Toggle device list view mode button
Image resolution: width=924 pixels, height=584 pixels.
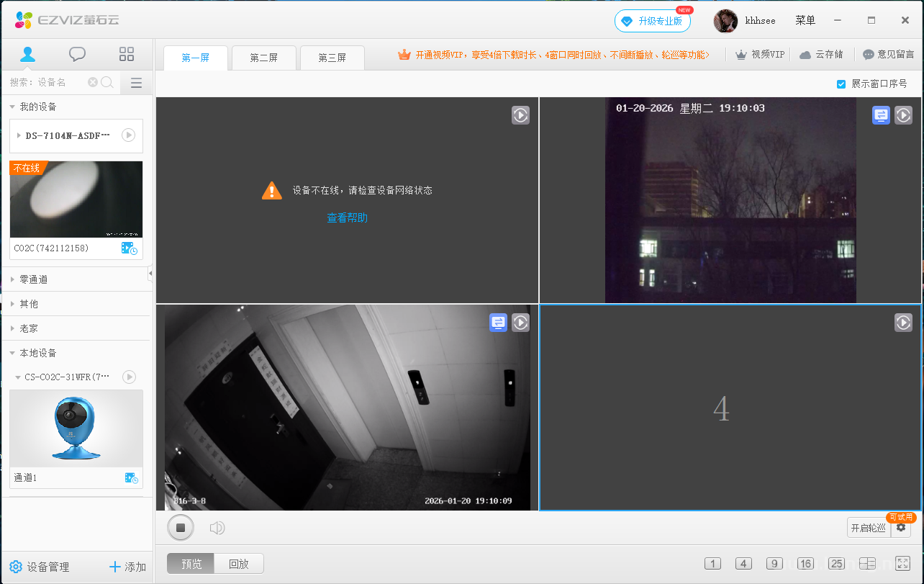pyautogui.click(x=136, y=83)
